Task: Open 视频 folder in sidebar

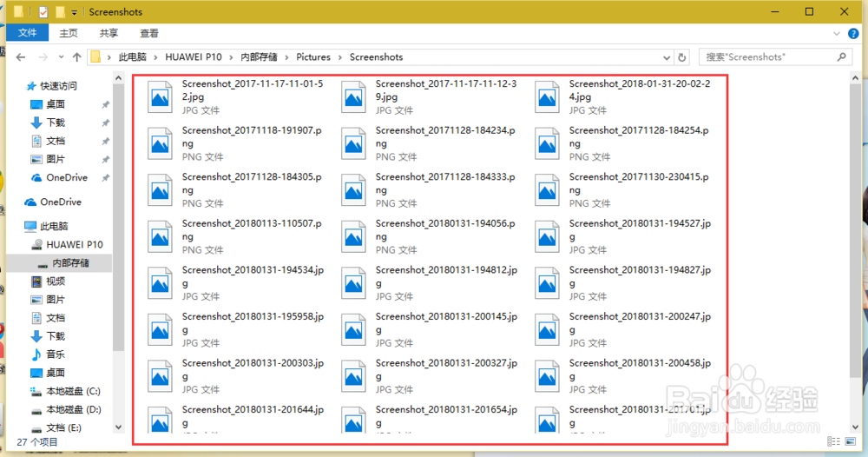Action: coord(48,281)
